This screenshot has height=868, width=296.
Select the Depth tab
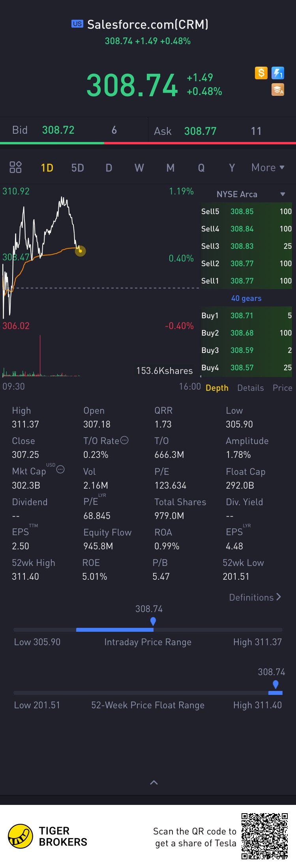[x=217, y=388]
